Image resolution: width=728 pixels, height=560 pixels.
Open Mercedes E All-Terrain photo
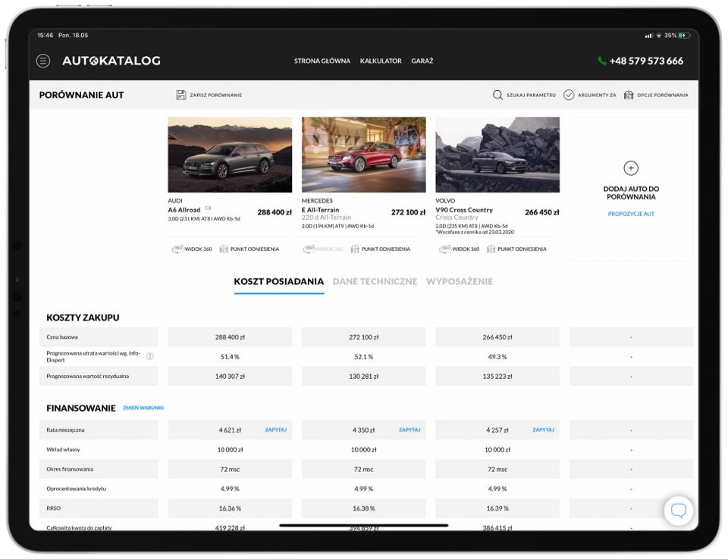tap(363, 155)
